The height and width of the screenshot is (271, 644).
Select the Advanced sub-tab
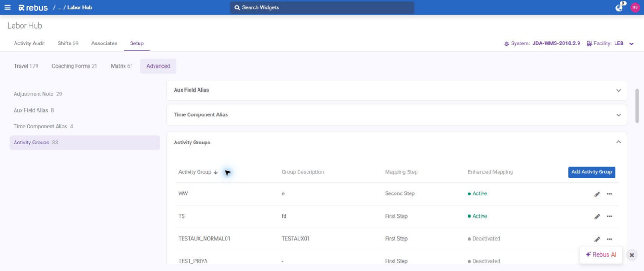tap(158, 66)
